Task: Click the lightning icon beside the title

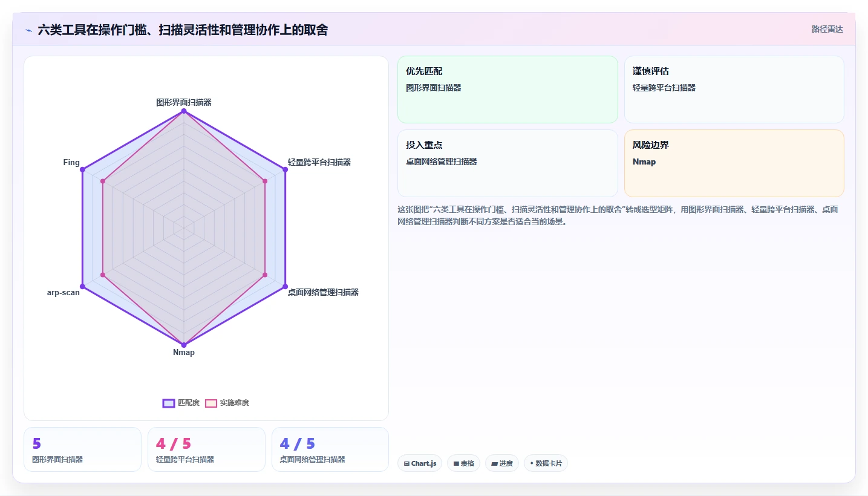Action: click(28, 30)
